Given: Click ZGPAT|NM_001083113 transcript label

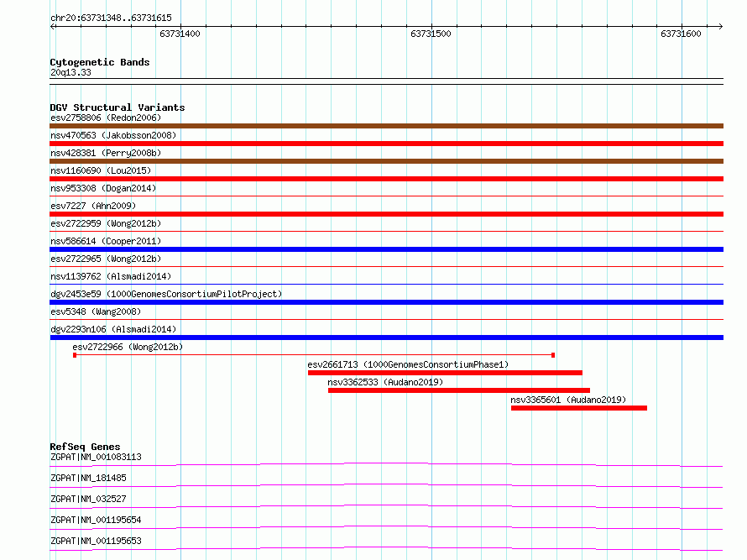Looking at the screenshot, I should (96, 457).
